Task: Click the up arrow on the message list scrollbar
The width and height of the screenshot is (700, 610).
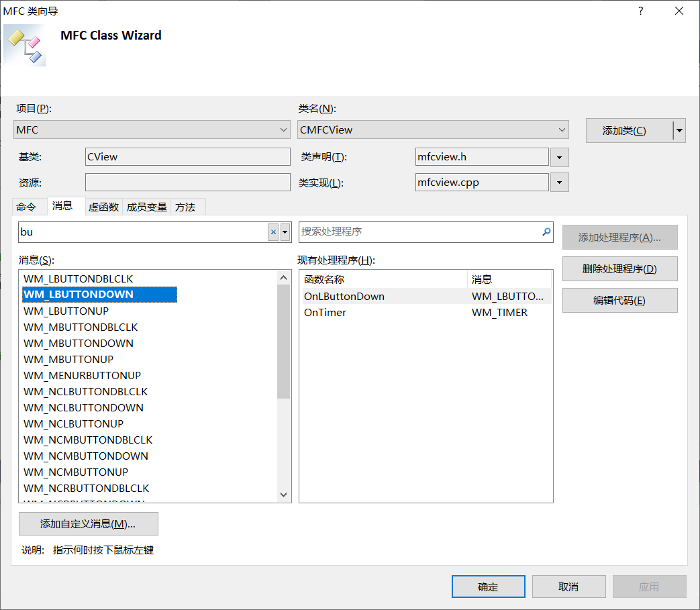Action: [x=283, y=276]
